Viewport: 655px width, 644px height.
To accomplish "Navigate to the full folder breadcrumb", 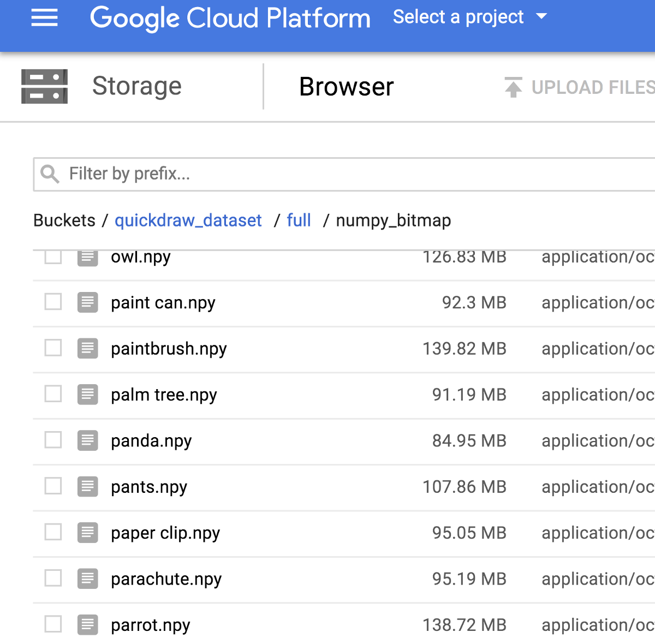I will [299, 220].
